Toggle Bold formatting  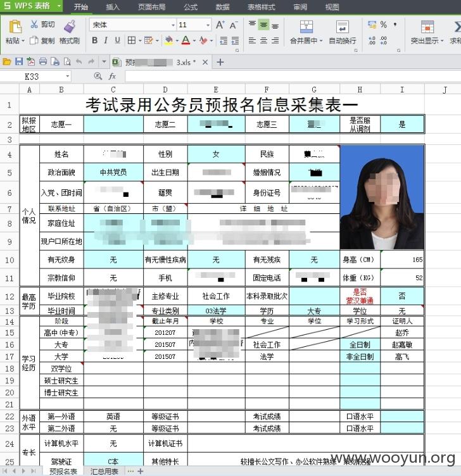pyautogui.click(x=95, y=40)
